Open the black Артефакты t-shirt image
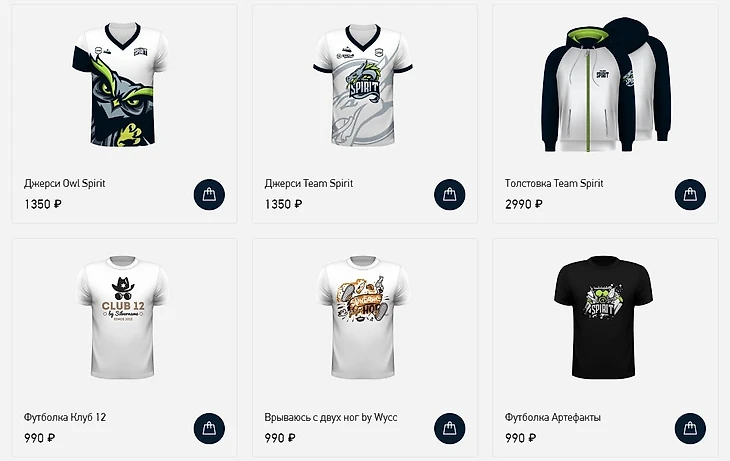The image size is (730, 461). tap(603, 317)
